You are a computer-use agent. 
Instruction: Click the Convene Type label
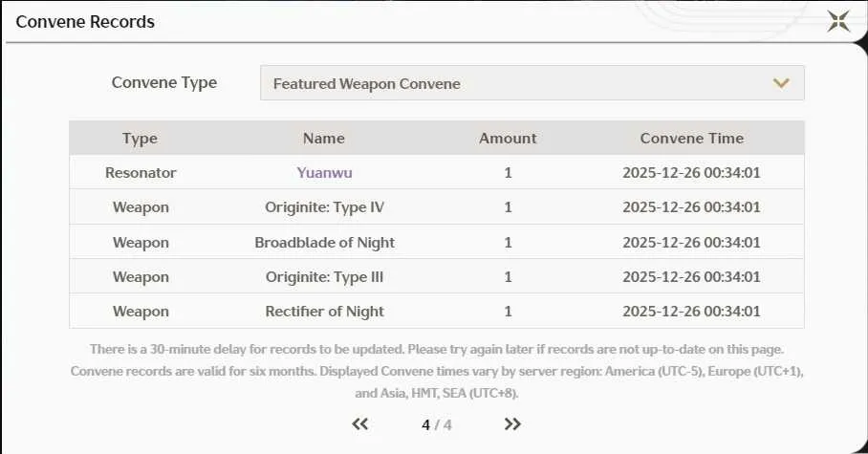pyautogui.click(x=164, y=82)
